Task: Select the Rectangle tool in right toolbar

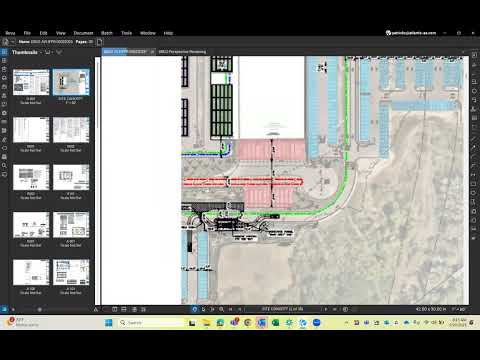Action: 474,184
